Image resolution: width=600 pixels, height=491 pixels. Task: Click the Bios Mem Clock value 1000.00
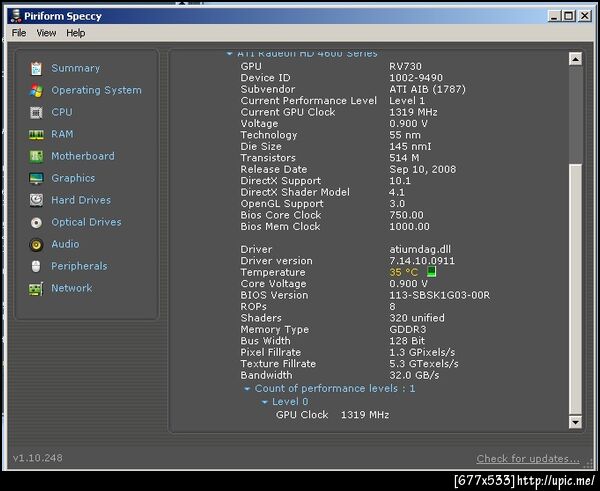pos(409,227)
